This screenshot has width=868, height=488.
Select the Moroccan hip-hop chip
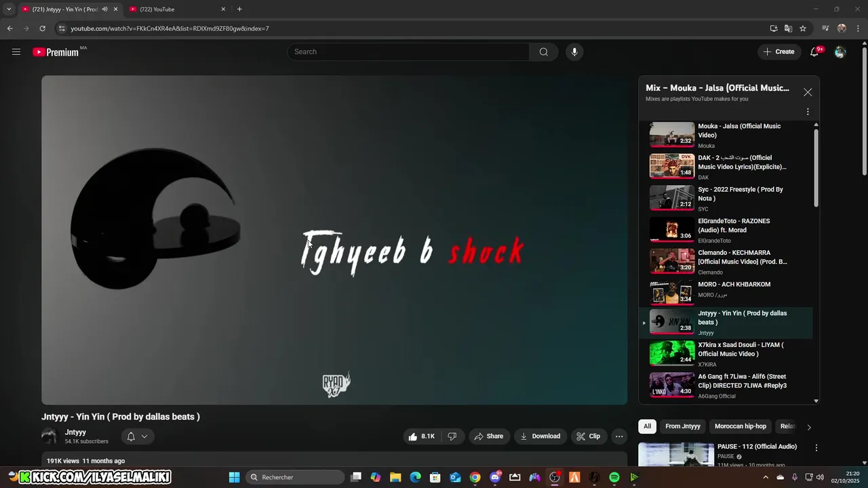click(x=741, y=426)
